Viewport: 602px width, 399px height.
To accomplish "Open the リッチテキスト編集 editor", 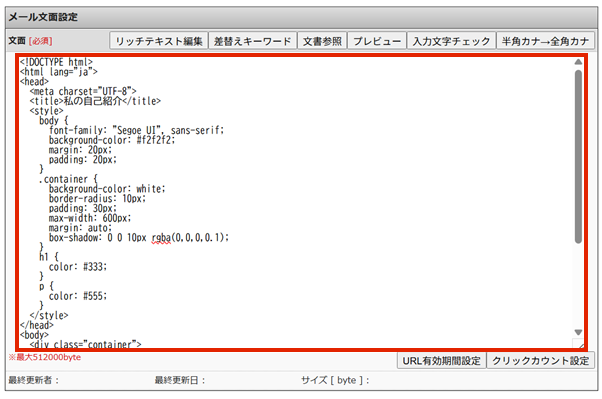I will pos(159,41).
